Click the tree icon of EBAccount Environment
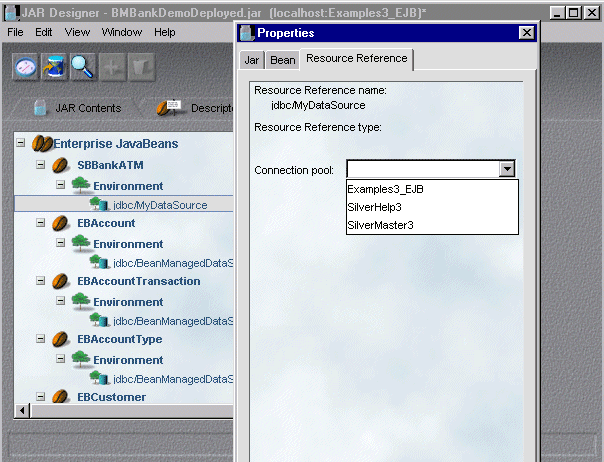The width and height of the screenshot is (604, 462). pos(81,243)
